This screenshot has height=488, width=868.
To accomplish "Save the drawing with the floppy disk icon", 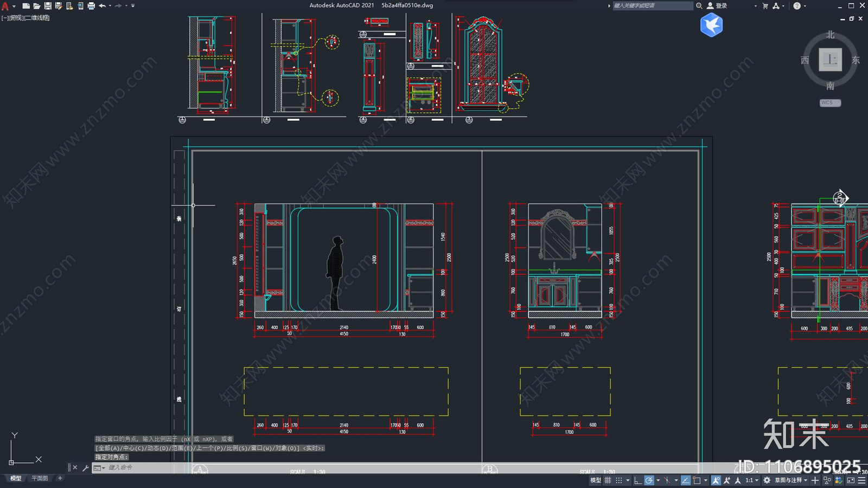I will (x=48, y=6).
